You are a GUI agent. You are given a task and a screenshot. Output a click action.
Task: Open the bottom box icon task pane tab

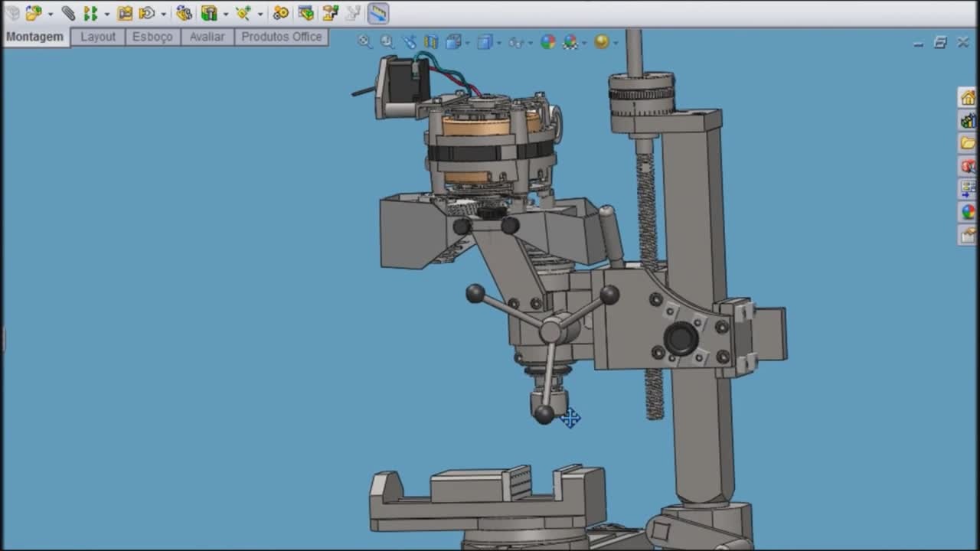[968, 235]
